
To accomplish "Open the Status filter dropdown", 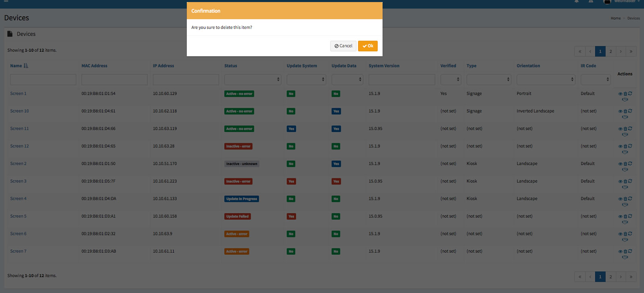I will [252, 80].
